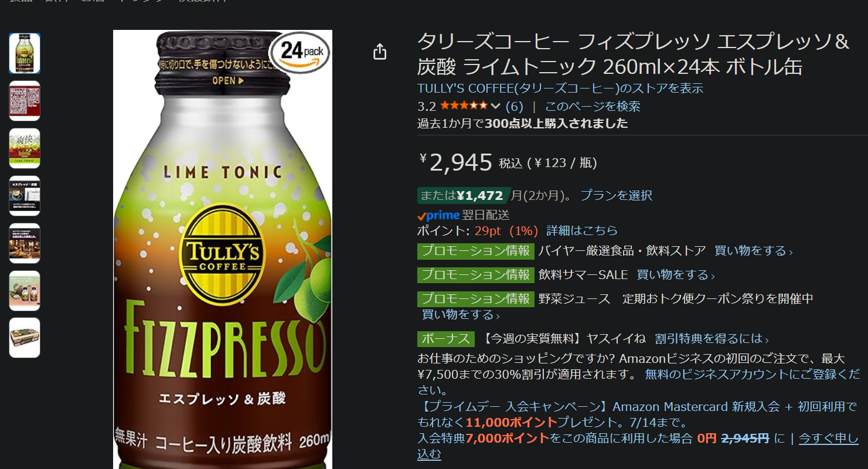The width and height of the screenshot is (868, 469).
Task: Expand 買い物をする for 飲料サマーSALE
Action: point(676,275)
